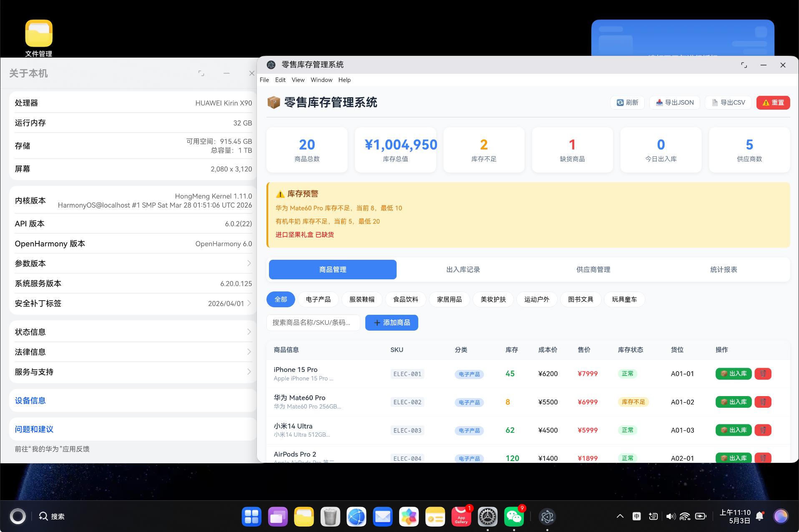The width and height of the screenshot is (799, 532).
Task: Open 服务与支持 in the 关于本机 window
Action: pyautogui.click(x=133, y=372)
